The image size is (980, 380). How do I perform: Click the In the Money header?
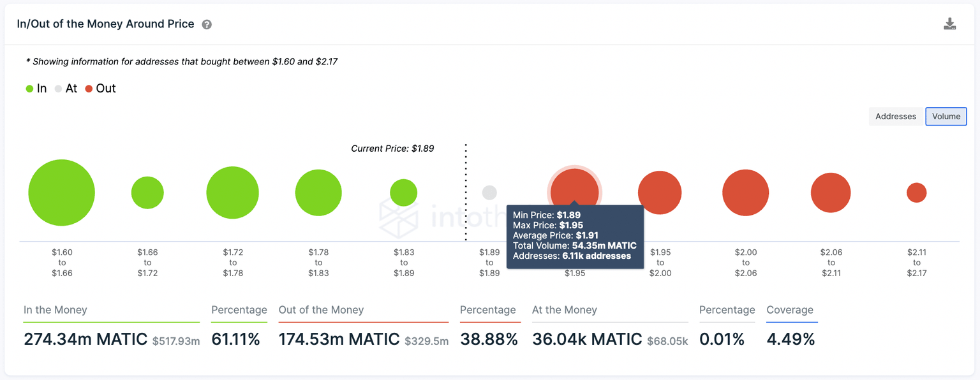pos(56,310)
